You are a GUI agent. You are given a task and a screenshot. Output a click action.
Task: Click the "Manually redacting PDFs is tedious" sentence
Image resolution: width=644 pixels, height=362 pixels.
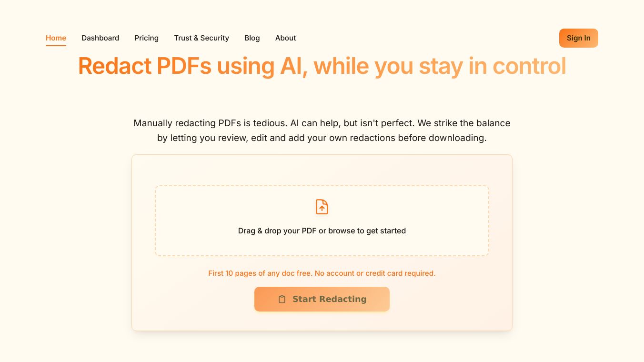[211, 123]
